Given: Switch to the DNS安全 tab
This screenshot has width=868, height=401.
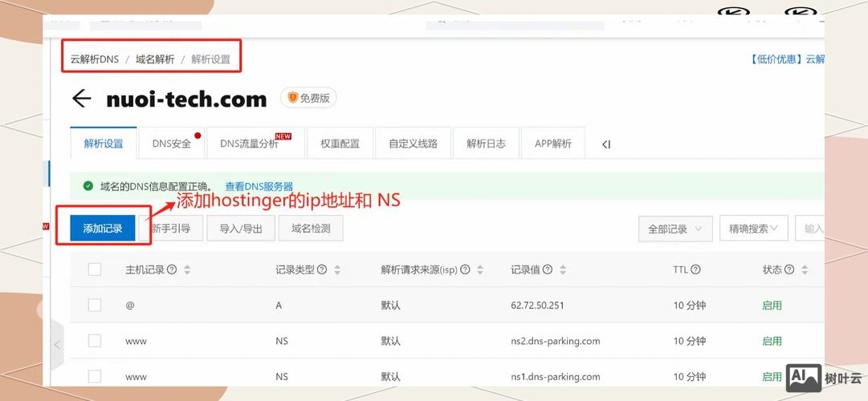Looking at the screenshot, I should [172, 144].
